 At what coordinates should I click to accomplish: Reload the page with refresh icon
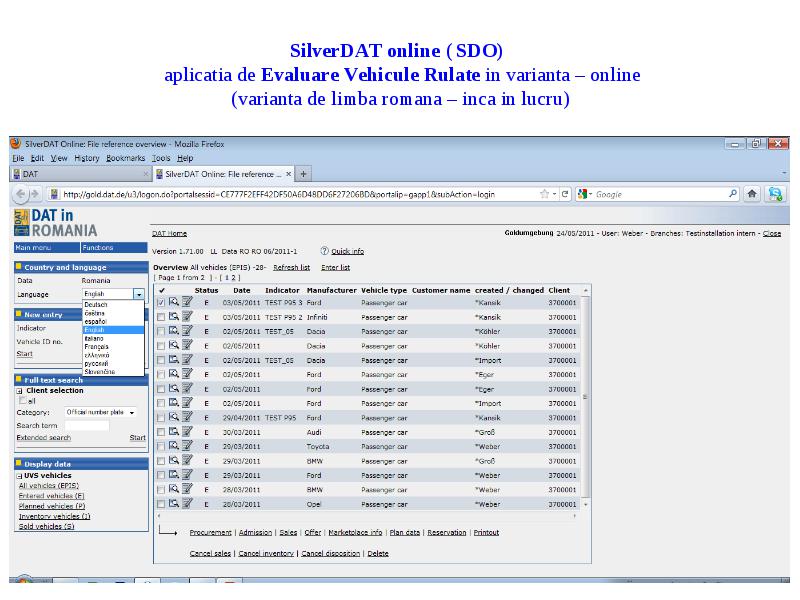pyautogui.click(x=565, y=194)
